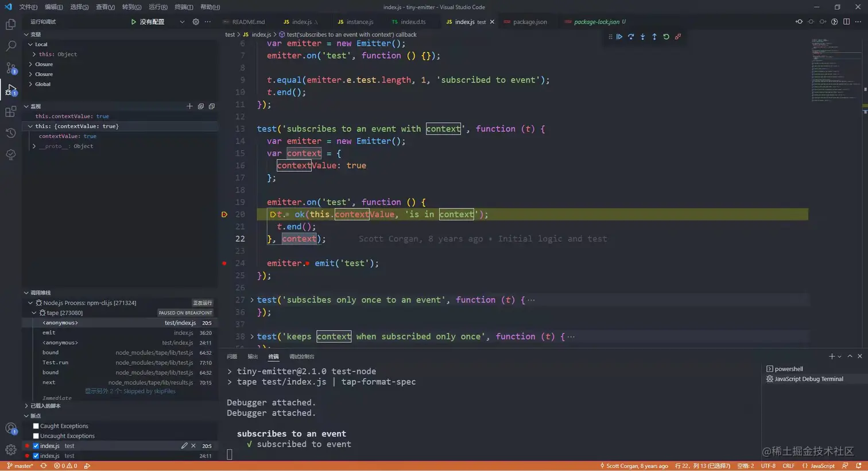Image resolution: width=868 pixels, height=471 pixels.
Task: Start debugging with the green play icon
Action: pyautogui.click(x=133, y=22)
